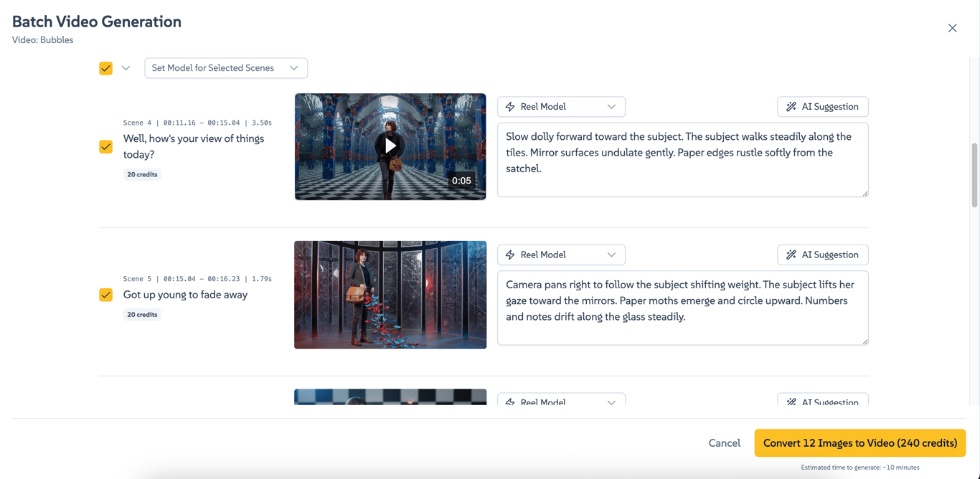Expand the chevron beside select-all checkbox
Screen dimensions: 980x479
click(x=126, y=68)
